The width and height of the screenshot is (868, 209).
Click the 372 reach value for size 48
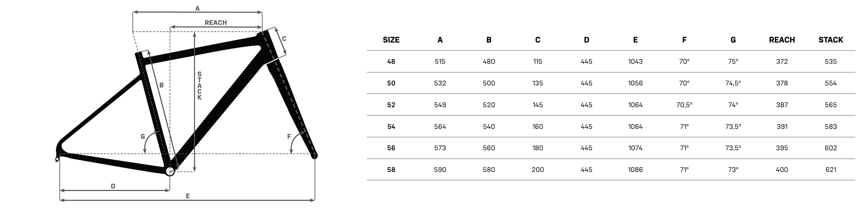[782, 61]
